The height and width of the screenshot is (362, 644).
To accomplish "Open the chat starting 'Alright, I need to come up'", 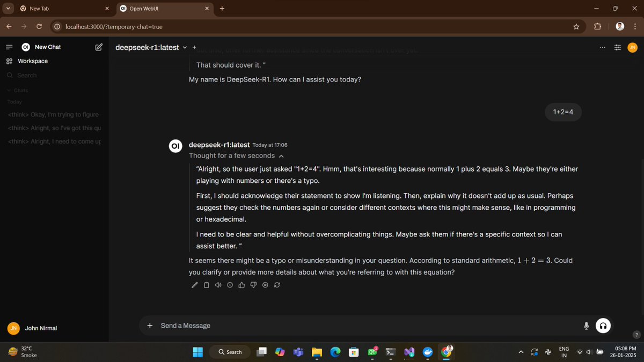I will pos(54,142).
